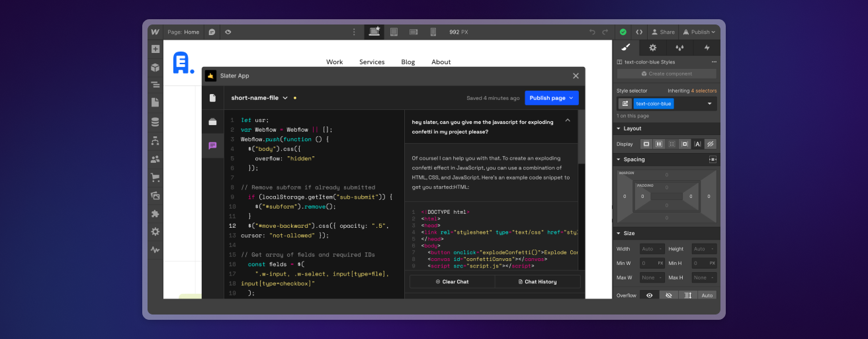Image resolution: width=868 pixels, height=339 pixels.
Task: Set display to grid
Action: click(x=672, y=144)
